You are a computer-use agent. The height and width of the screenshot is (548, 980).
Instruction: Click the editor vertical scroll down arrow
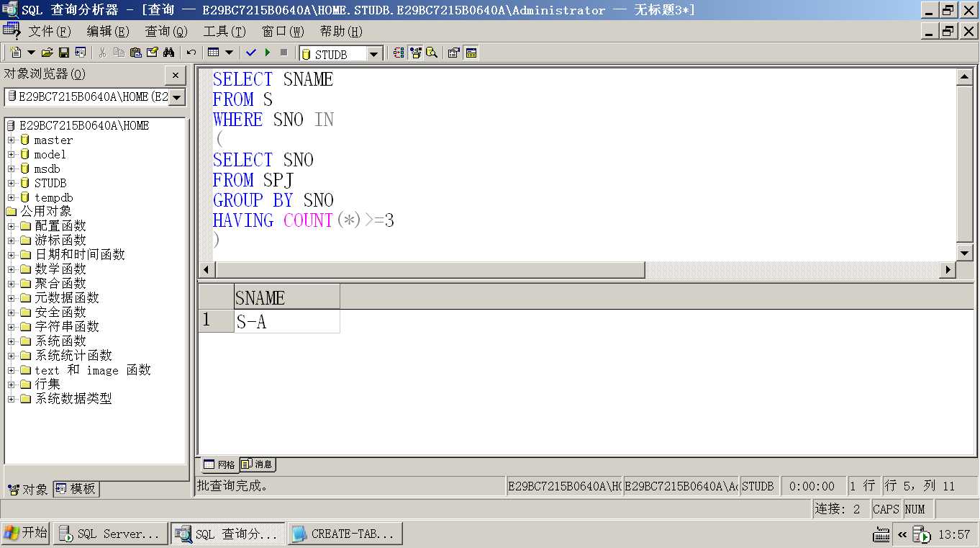tap(965, 252)
